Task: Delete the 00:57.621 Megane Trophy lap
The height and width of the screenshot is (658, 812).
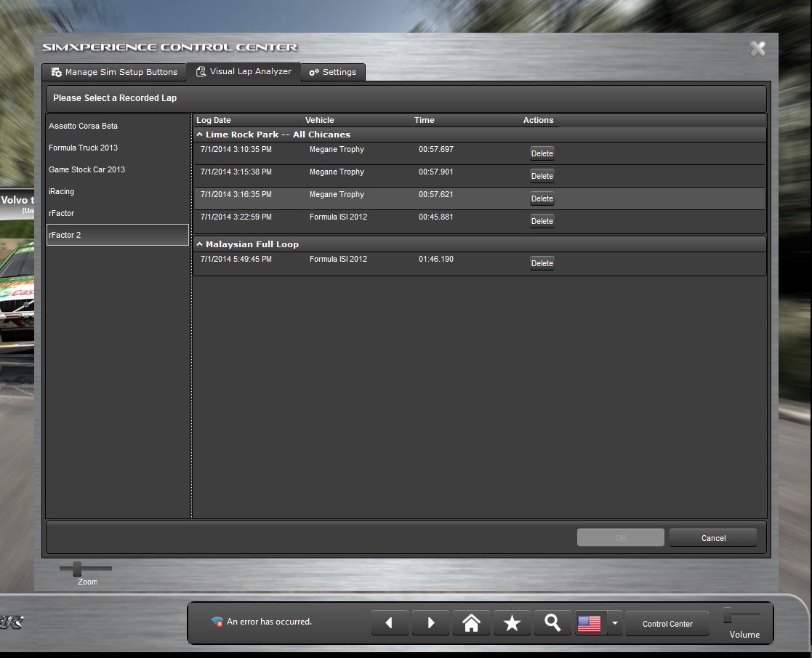Action: [x=542, y=198]
